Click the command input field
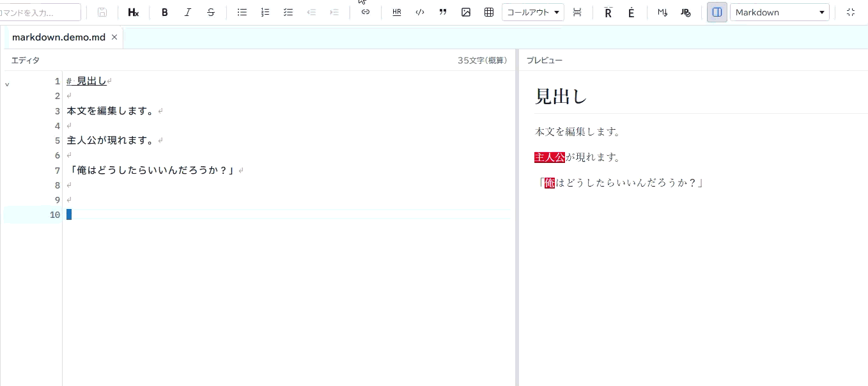The height and width of the screenshot is (386, 868). [40, 12]
